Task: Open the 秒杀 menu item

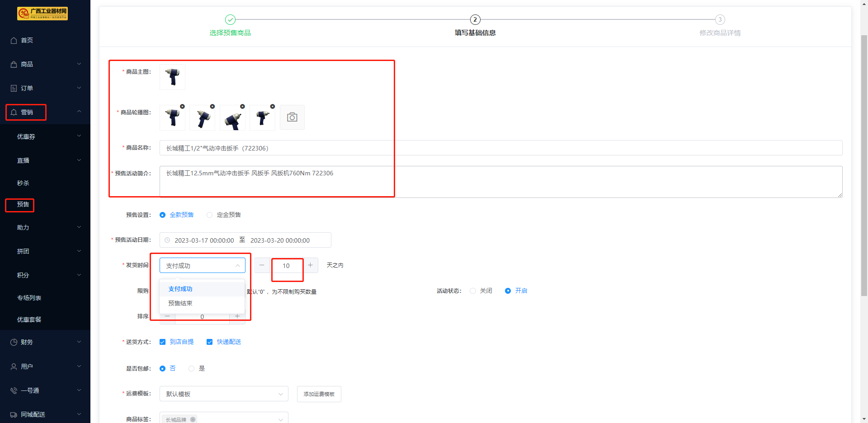Action: coord(24,183)
